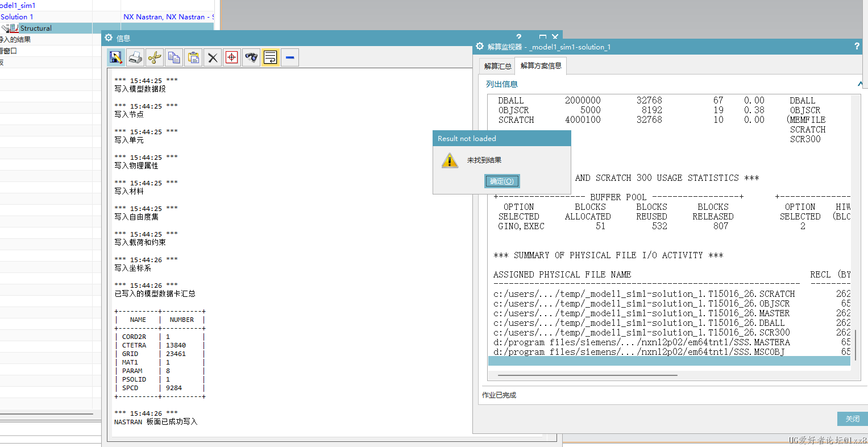Select the highlighted bottom row in the solution log
Viewport: 868px width, 447px height.
point(669,361)
